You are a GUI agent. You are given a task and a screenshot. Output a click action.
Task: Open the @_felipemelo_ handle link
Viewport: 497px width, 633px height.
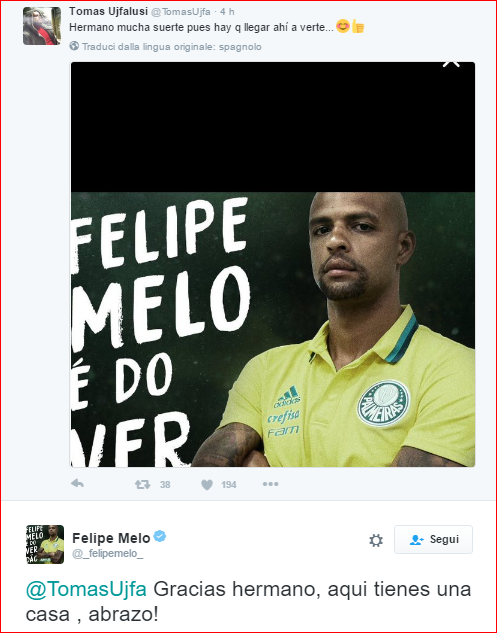107,554
